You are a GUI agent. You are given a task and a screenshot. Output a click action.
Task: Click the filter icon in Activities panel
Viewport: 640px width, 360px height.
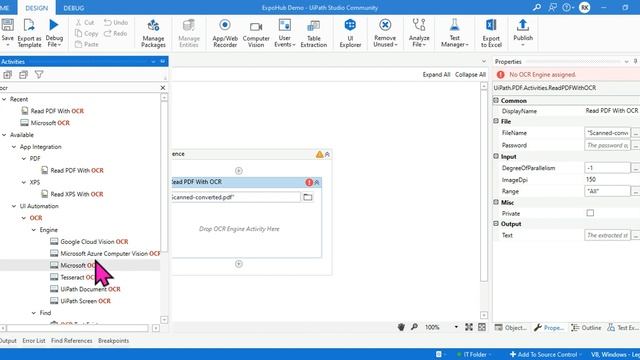tap(39, 75)
